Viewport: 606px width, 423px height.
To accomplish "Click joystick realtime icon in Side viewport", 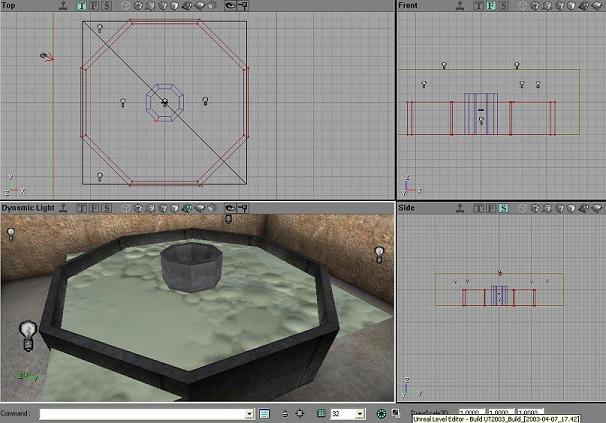I will pos(460,207).
